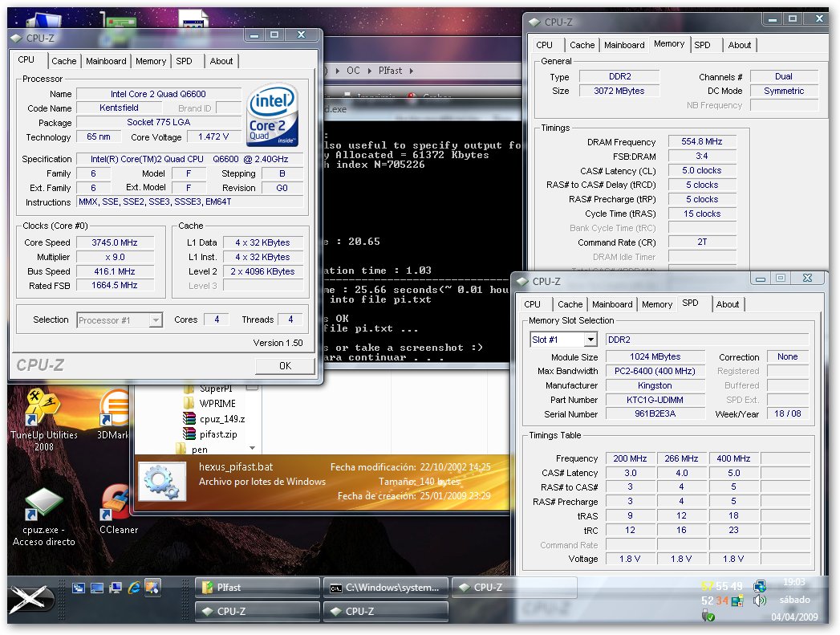Open Cache tab in Memory window
The width and height of the screenshot is (840, 635).
582,45
